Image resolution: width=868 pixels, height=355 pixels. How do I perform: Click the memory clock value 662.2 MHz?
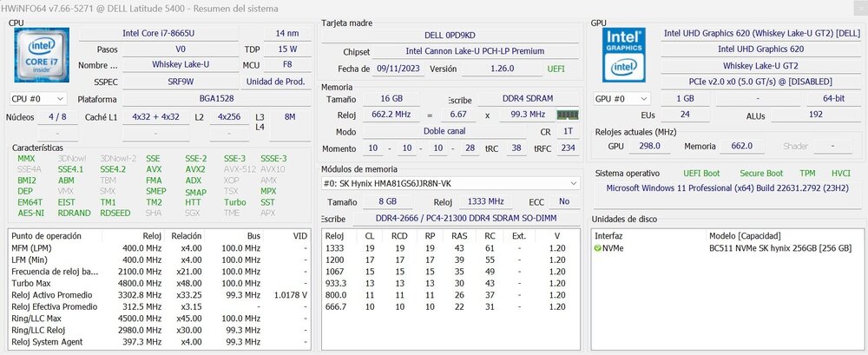click(x=391, y=115)
